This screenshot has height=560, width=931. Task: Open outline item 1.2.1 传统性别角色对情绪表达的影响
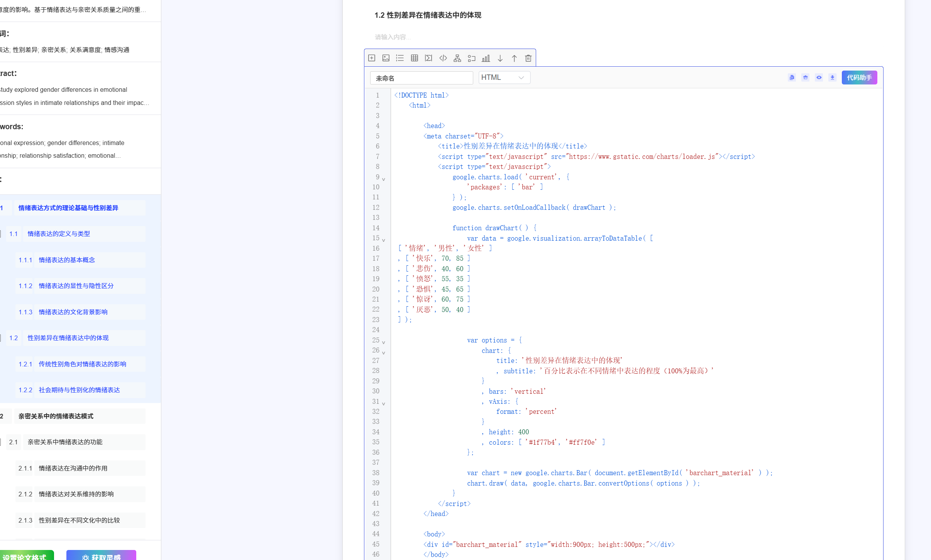pyautogui.click(x=82, y=364)
